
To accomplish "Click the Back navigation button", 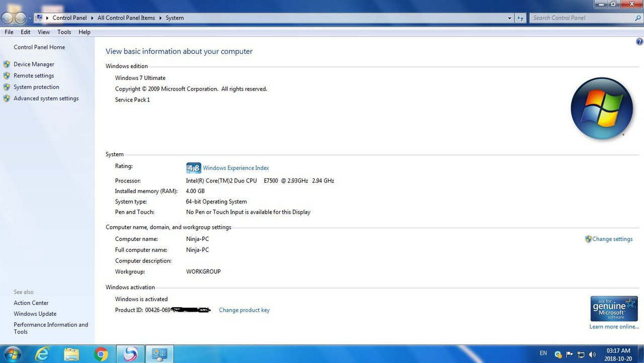I will [7, 18].
